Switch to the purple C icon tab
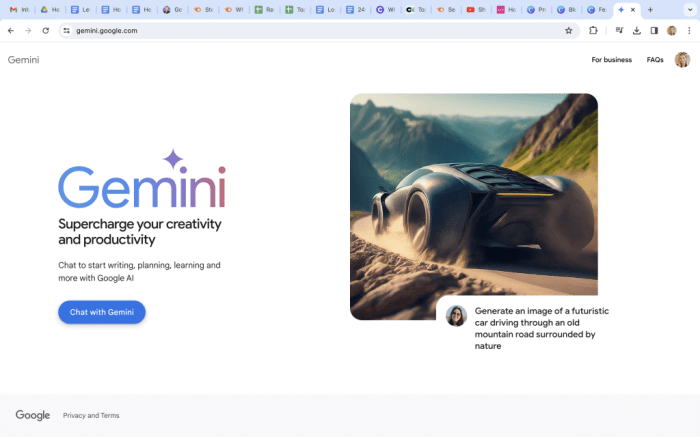Viewport: 700px width, 437px height. tap(385, 9)
